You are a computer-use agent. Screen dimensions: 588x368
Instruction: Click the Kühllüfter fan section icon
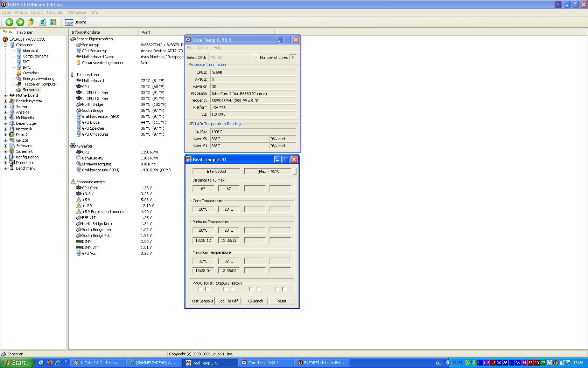(x=73, y=146)
